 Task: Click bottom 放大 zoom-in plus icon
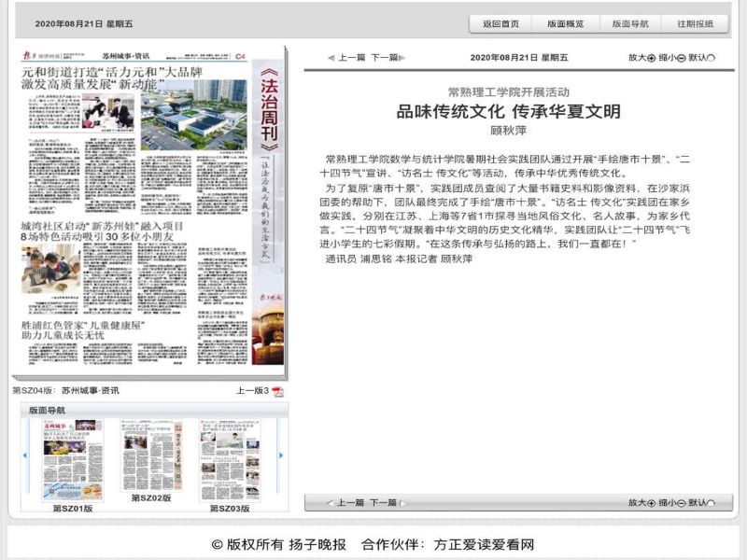pyautogui.click(x=651, y=503)
